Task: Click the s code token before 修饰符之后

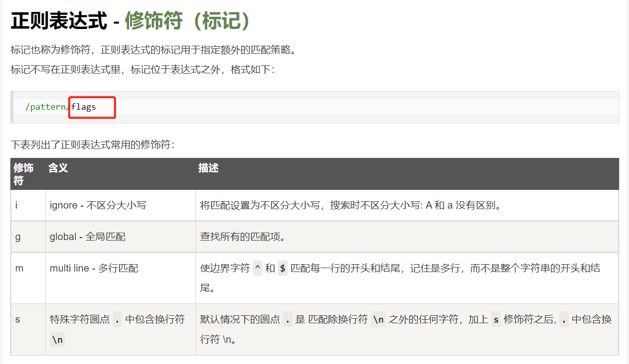Action: coord(496,320)
